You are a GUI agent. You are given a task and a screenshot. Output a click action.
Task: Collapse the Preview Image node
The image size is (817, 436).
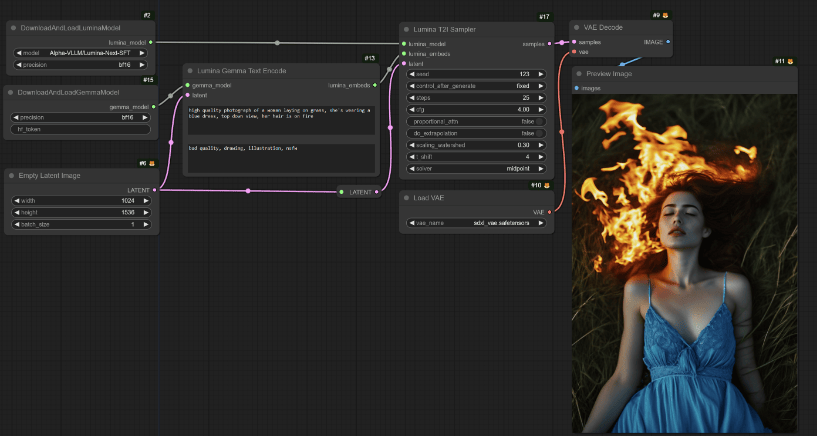(x=578, y=74)
